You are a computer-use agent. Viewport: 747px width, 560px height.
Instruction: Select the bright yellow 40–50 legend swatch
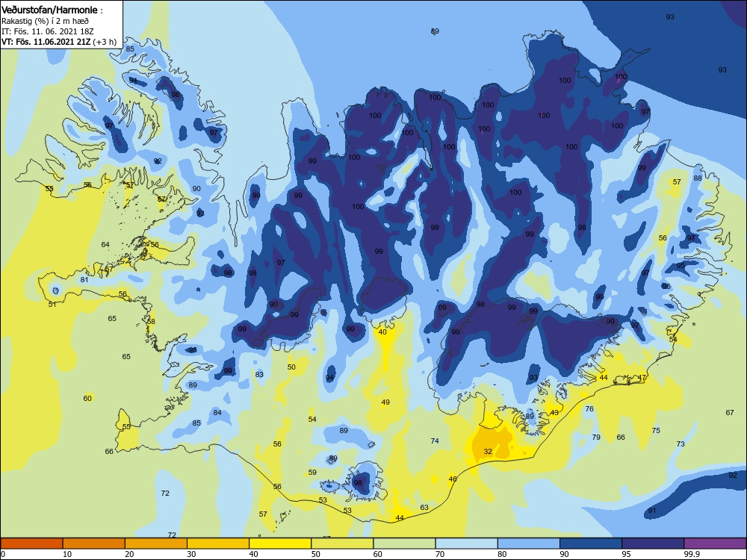[x=280, y=544]
